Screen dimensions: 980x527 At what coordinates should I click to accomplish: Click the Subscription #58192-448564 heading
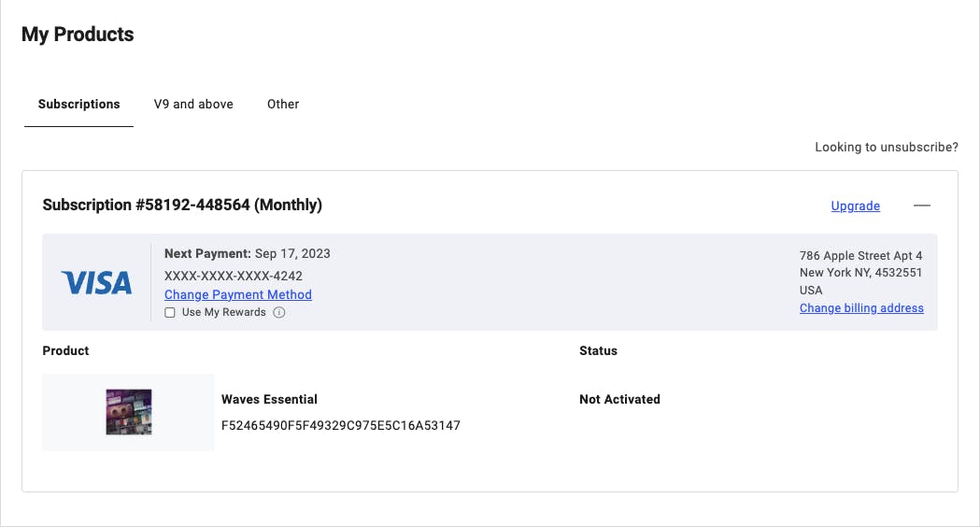182,205
